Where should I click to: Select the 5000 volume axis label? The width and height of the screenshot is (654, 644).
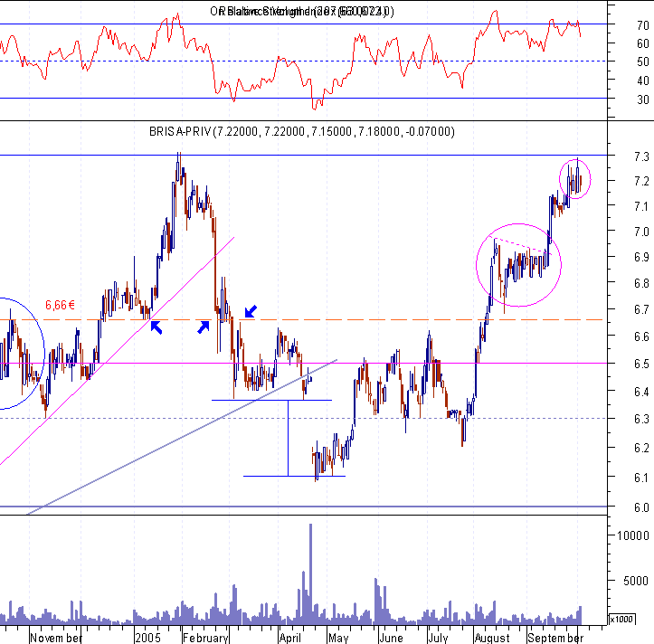tap(636, 581)
